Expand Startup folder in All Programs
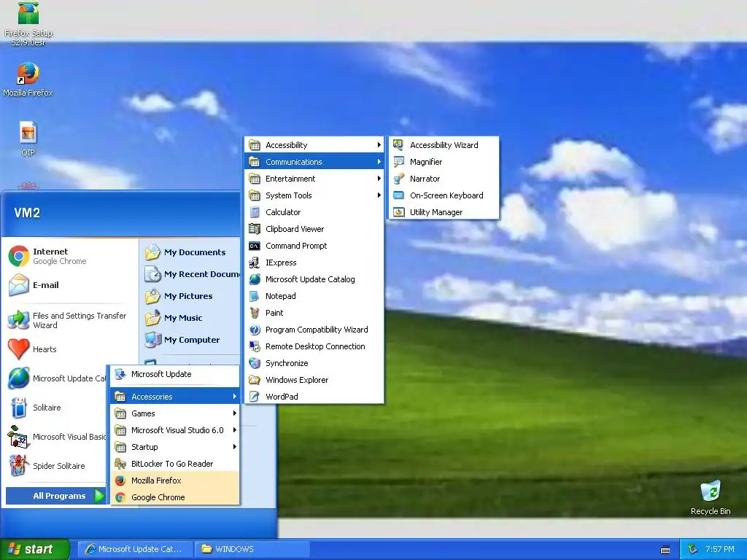The image size is (747, 560). [x=175, y=447]
